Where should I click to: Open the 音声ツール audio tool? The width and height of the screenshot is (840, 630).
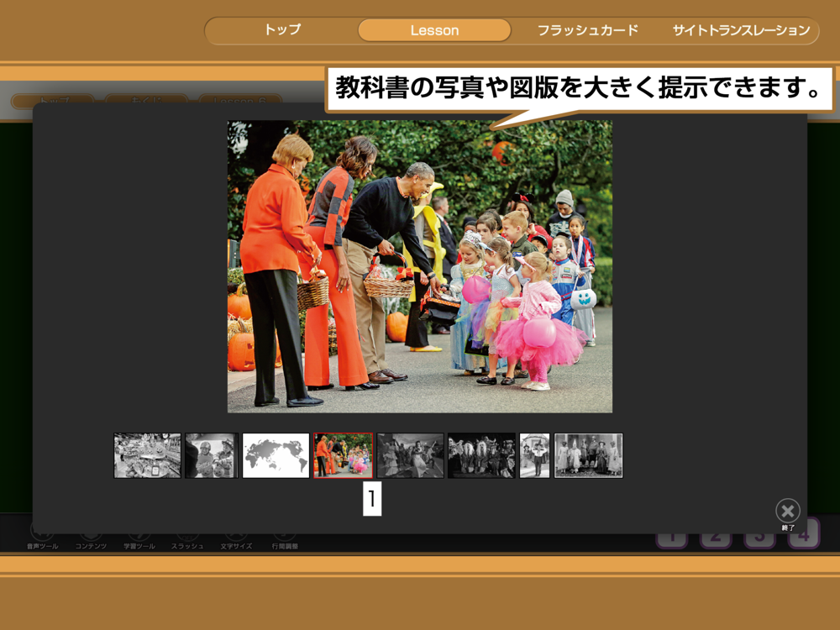42,537
